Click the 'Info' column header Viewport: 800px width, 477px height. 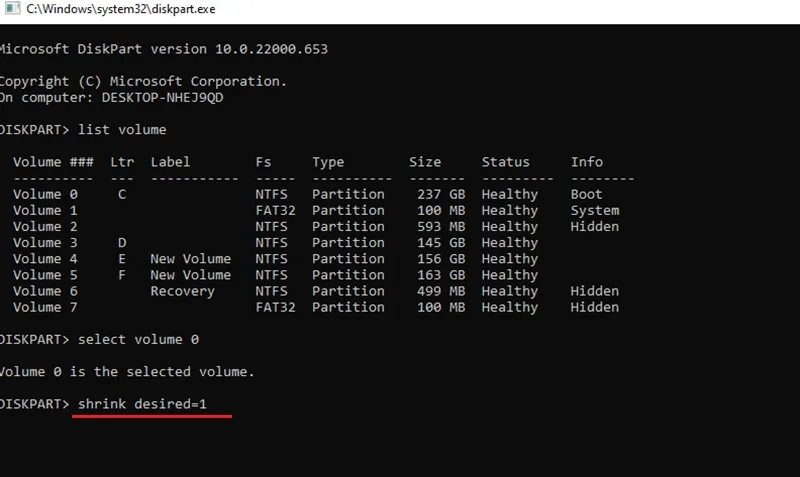[587, 162]
